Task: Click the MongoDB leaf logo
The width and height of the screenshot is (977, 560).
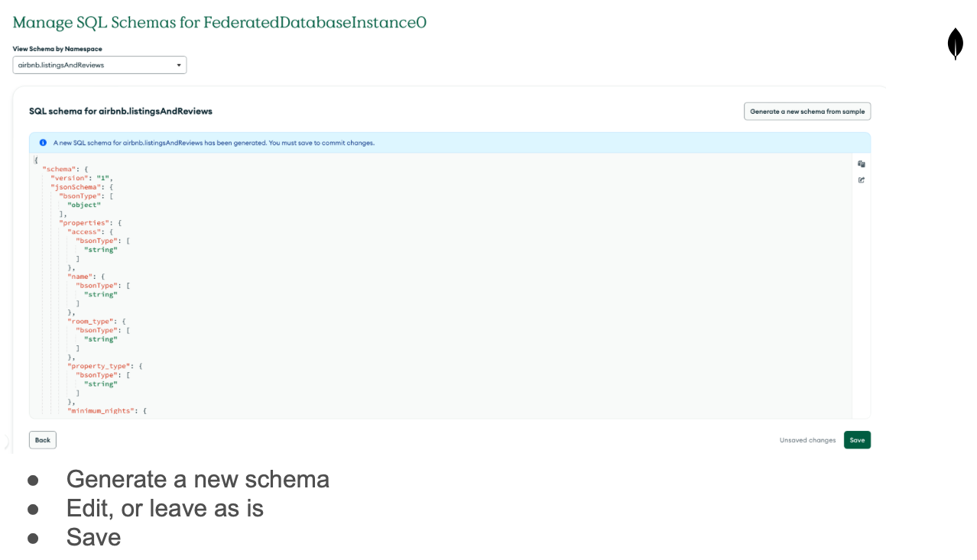Action: click(955, 43)
